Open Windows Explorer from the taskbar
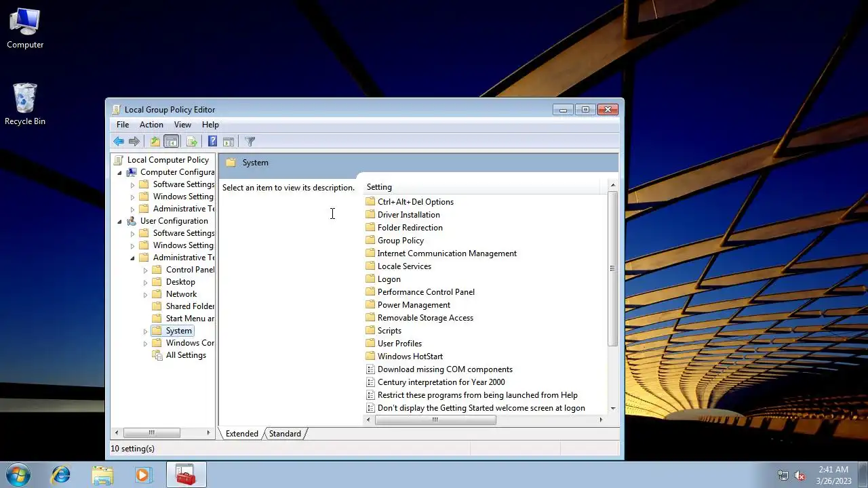The width and height of the screenshot is (868, 488). point(102,475)
